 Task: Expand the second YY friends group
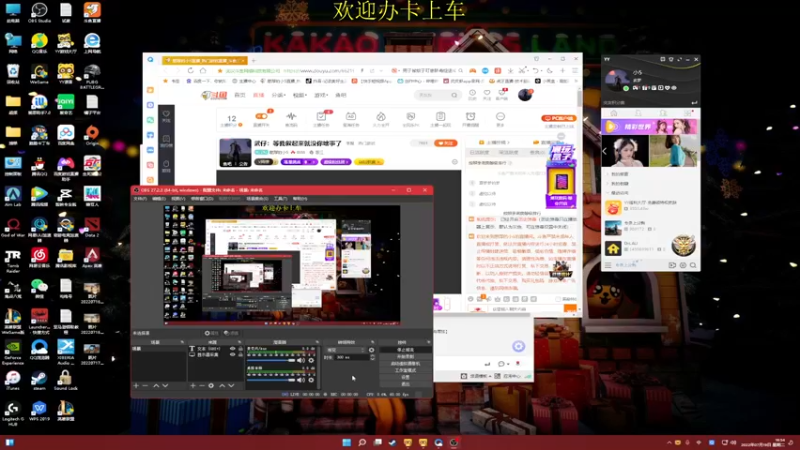(608, 183)
